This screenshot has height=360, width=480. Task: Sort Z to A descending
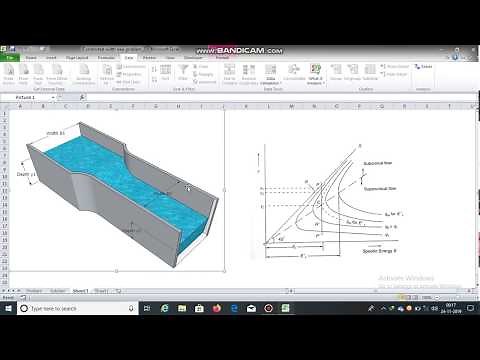pos(154,80)
